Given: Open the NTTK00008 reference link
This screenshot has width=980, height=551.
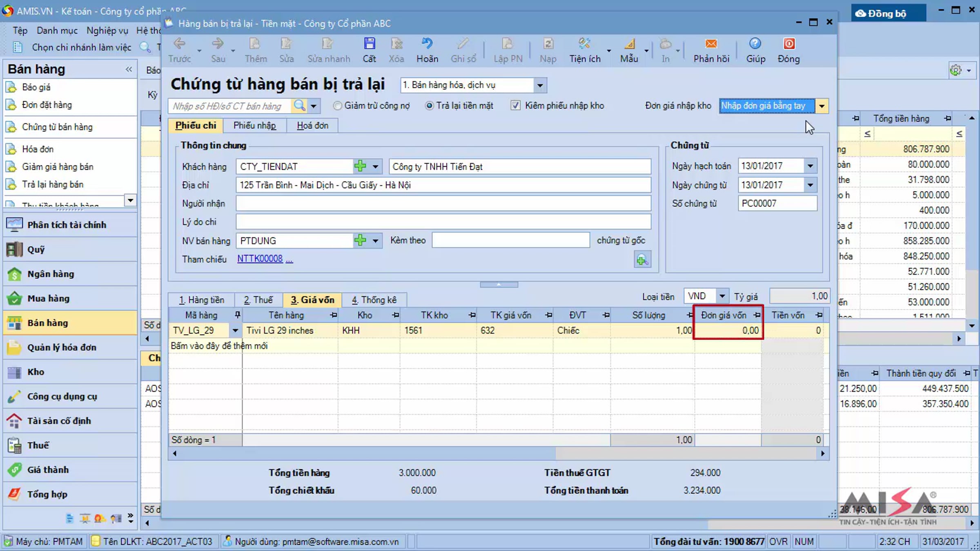Looking at the screenshot, I should click(x=260, y=259).
